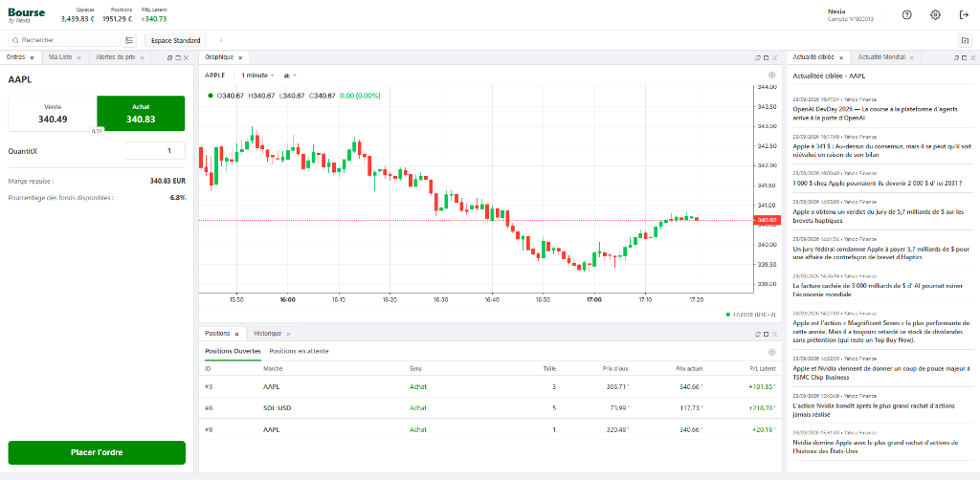The image size is (980, 480).
Task: Open Apple 5,7 milliards jury verdict article
Action: pos(879,216)
